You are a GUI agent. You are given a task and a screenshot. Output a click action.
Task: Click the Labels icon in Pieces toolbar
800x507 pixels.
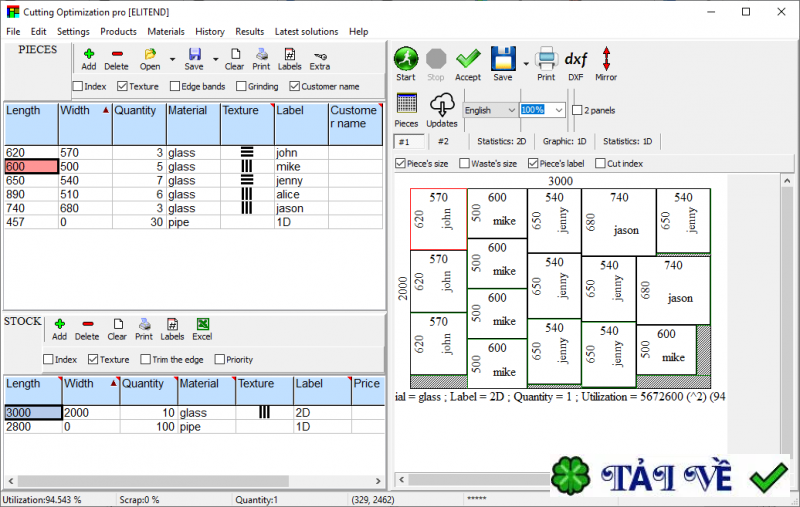click(289, 56)
